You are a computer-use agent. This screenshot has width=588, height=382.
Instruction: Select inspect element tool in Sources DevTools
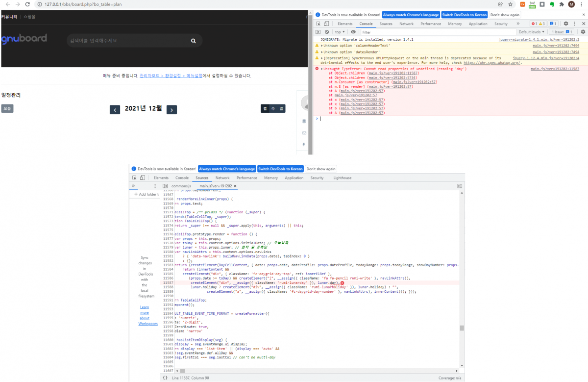coord(135,178)
